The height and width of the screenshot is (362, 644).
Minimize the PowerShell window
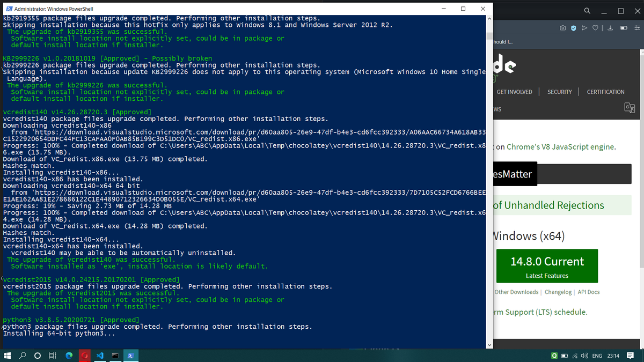[x=443, y=9]
